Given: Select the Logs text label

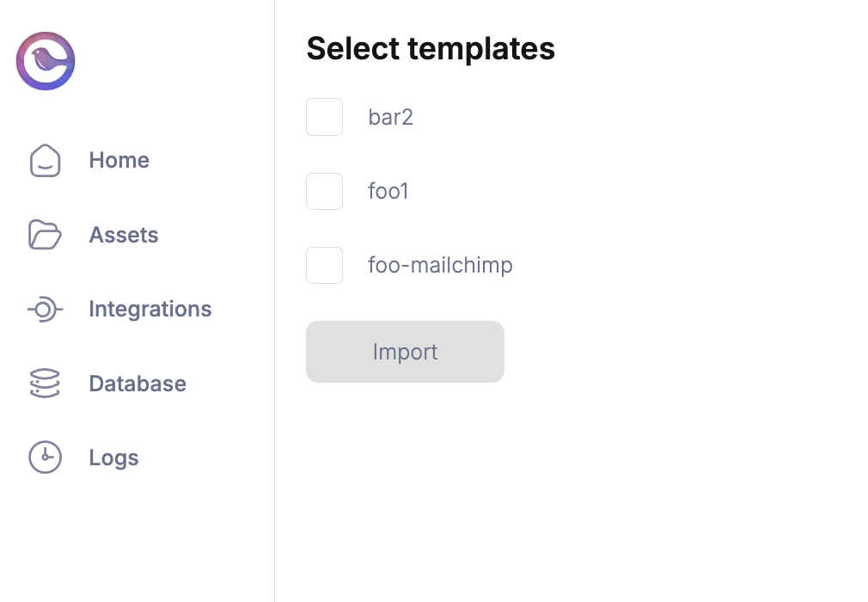Looking at the screenshot, I should (x=114, y=458).
